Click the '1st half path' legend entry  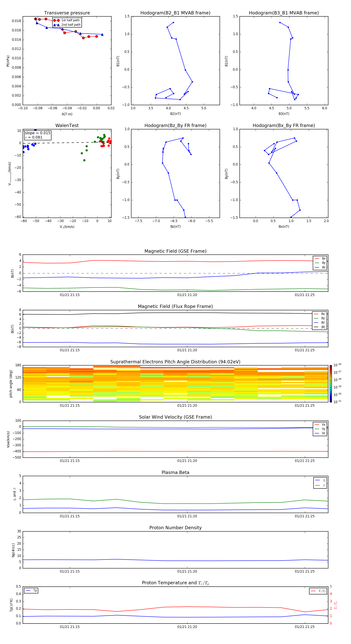(66, 20)
